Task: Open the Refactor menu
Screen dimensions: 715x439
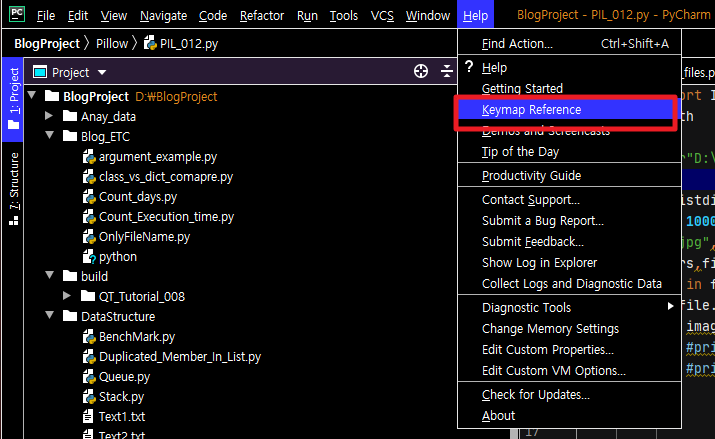Action: click(x=262, y=15)
